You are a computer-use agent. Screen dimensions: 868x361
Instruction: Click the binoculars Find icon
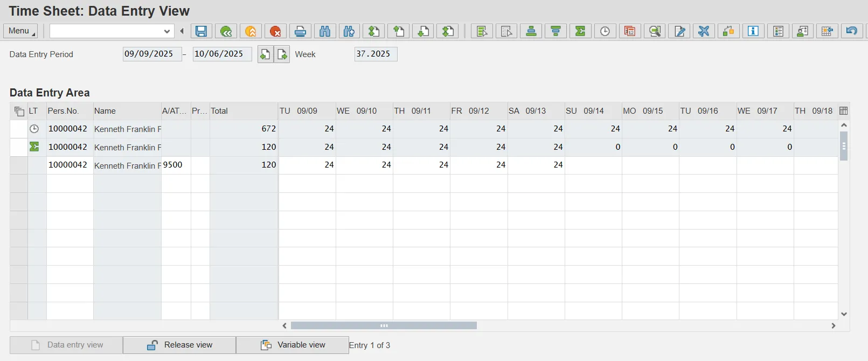coord(325,31)
